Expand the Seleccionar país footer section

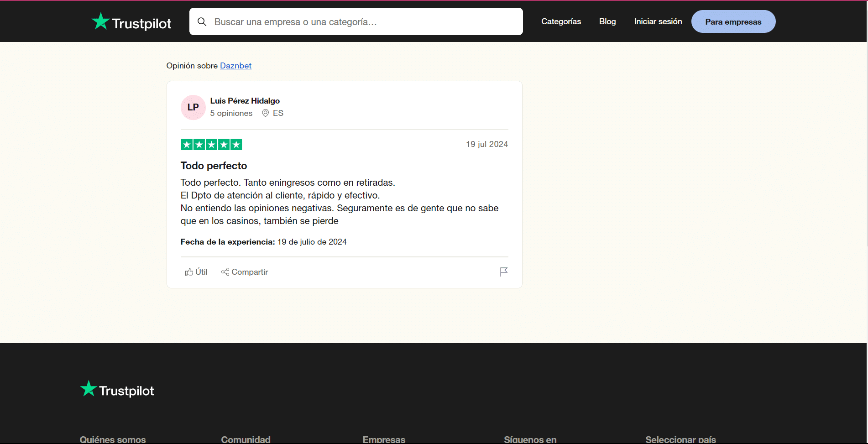(680, 439)
